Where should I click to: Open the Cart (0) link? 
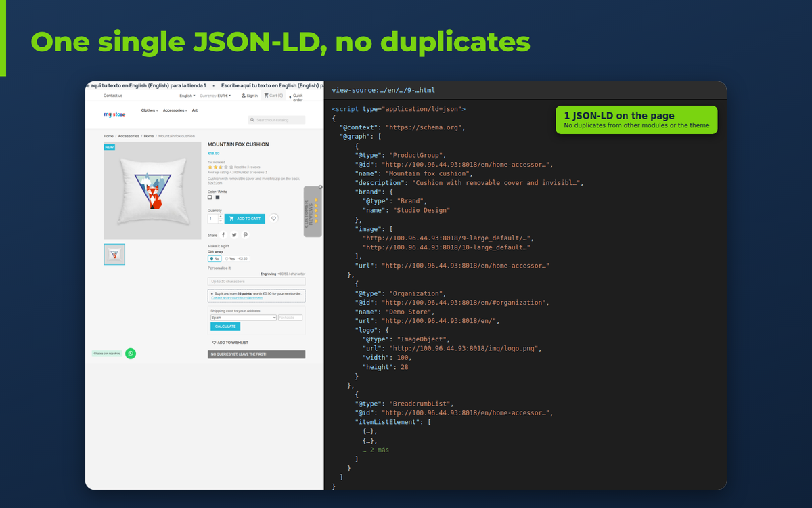pyautogui.click(x=273, y=96)
